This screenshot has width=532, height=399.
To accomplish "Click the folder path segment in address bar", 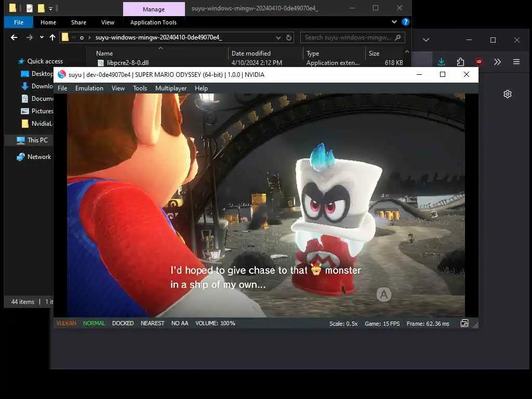I will (158, 37).
